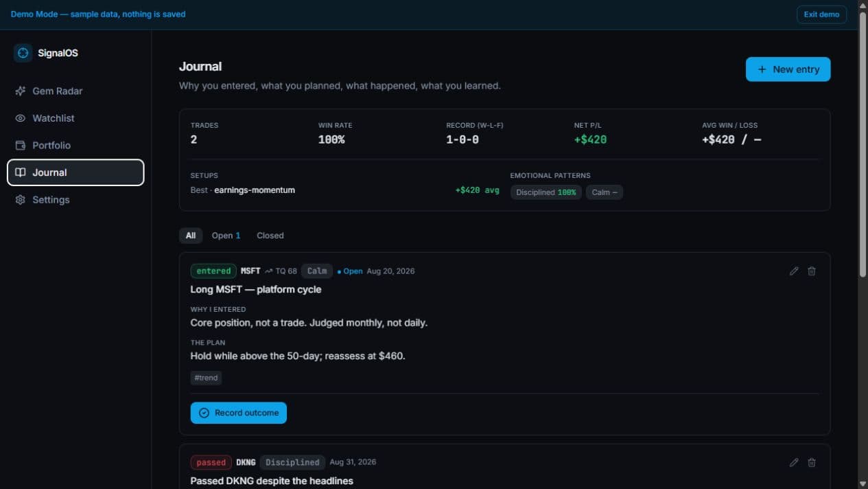
Task: Click the passed status badge on DKNG
Action: click(x=211, y=462)
